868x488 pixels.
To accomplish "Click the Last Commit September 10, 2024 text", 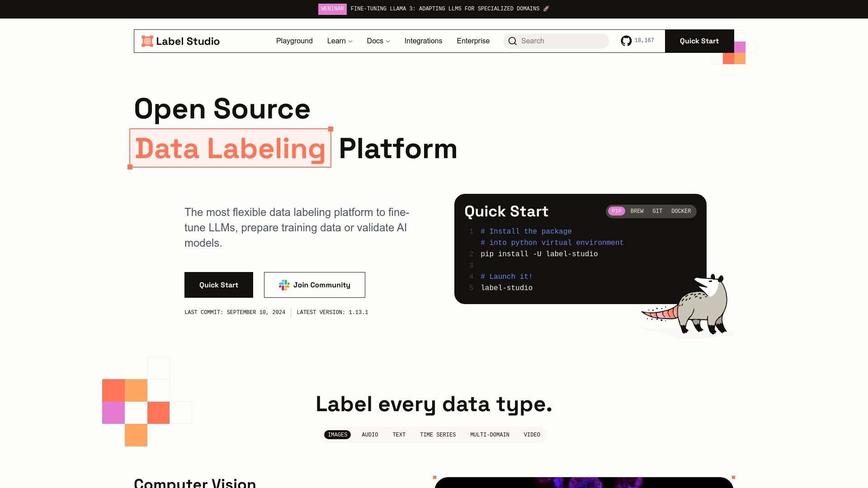I will pos(235,312).
